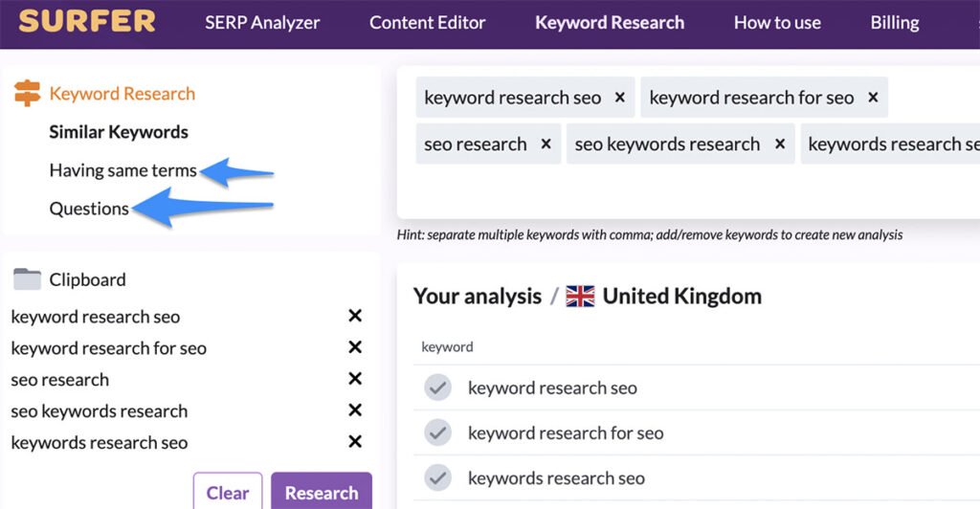
Task: Open the Keyword Research nav tab
Action: pyautogui.click(x=610, y=22)
